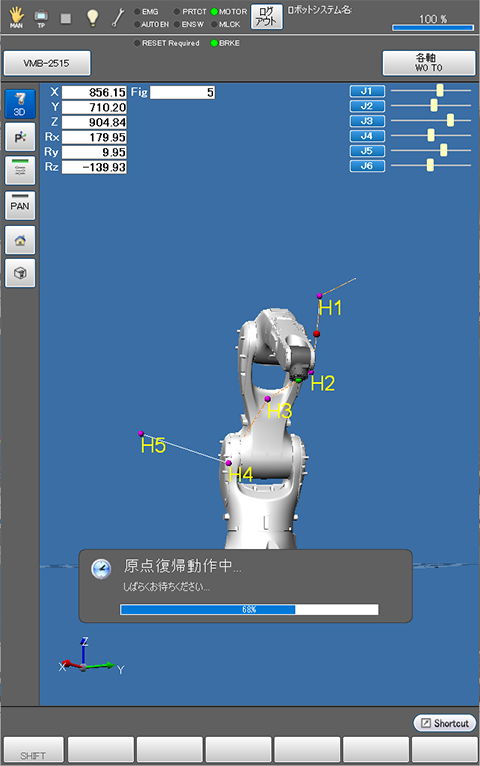Click the TP teach pendant icon
Viewport: 480px width, 766px height.
tap(41, 18)
